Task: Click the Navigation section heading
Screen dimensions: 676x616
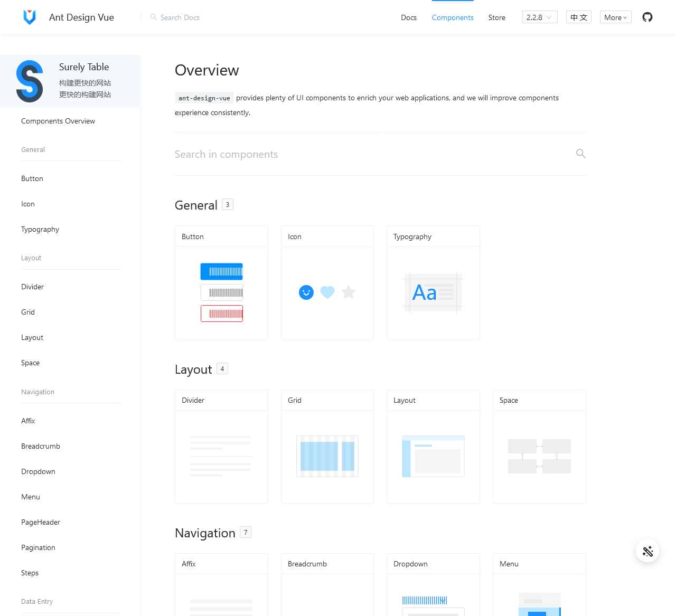Action: (205, 533)
